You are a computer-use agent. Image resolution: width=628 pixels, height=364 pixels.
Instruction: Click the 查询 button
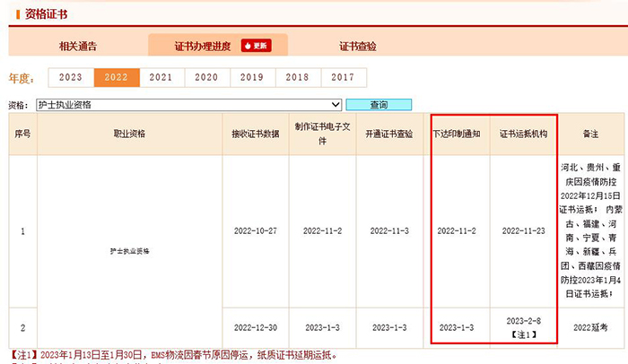coord(379,105)
